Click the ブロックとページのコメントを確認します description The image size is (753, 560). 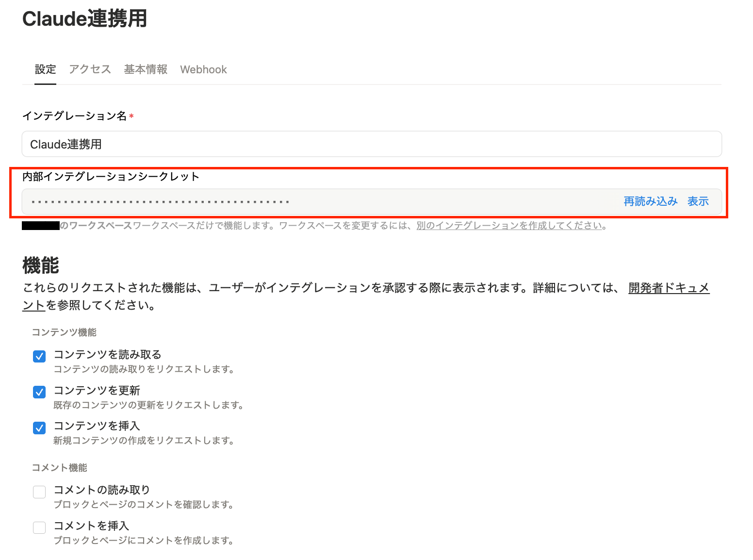tap(144, 505)
